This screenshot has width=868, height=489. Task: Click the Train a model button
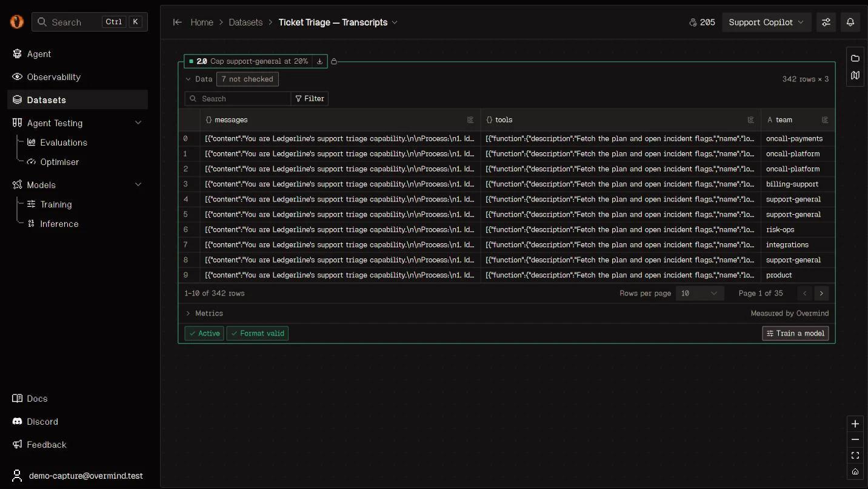(x=795, y=333)
